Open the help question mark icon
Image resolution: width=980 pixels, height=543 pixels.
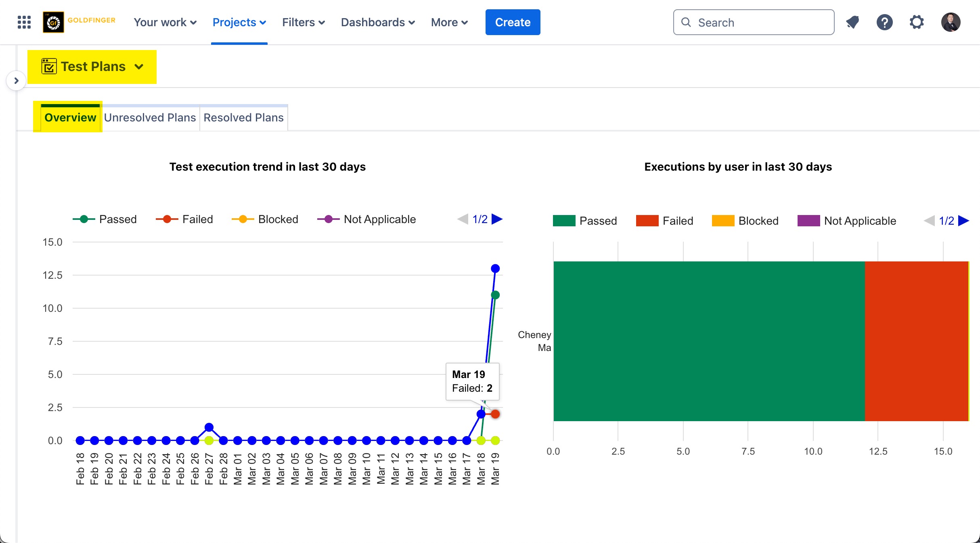pos(884,22)
